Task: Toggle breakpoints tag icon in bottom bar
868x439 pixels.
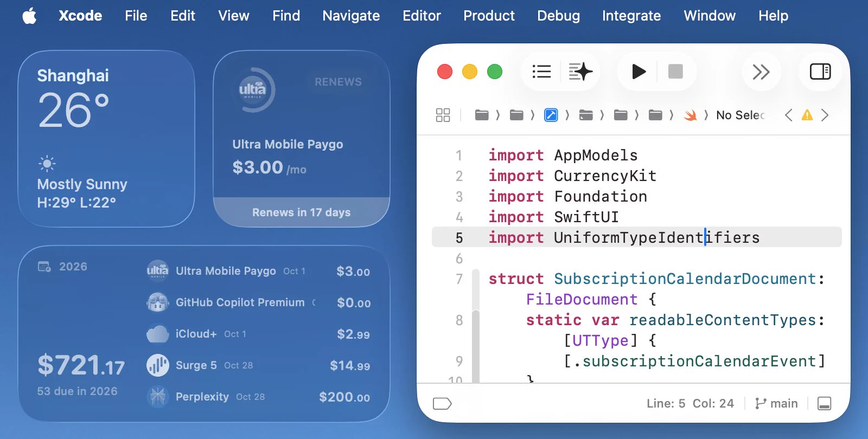Action: click(x=442, y=403)
